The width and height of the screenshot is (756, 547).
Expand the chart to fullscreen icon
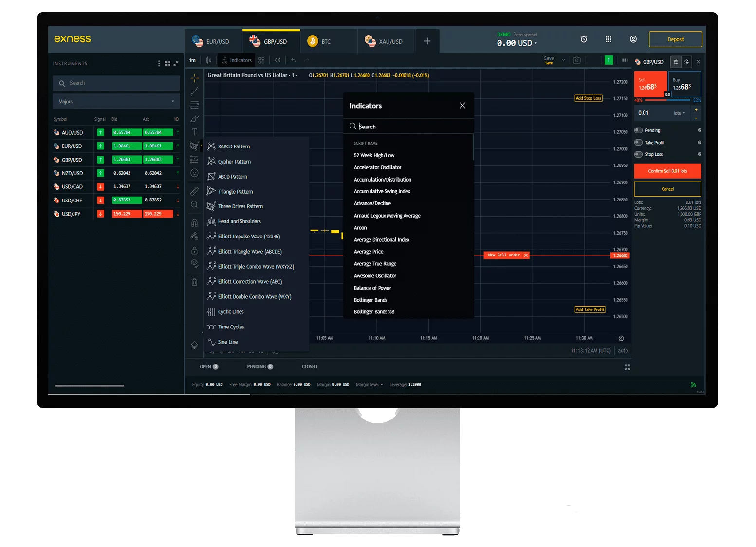click(x=627, y=367)
